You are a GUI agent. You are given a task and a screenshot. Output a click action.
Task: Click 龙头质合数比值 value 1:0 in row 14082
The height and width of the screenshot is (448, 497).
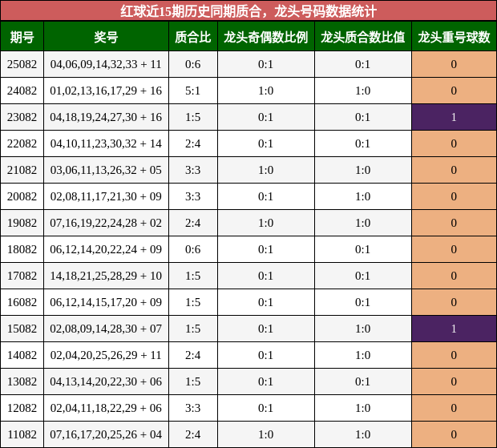[363, 355]
